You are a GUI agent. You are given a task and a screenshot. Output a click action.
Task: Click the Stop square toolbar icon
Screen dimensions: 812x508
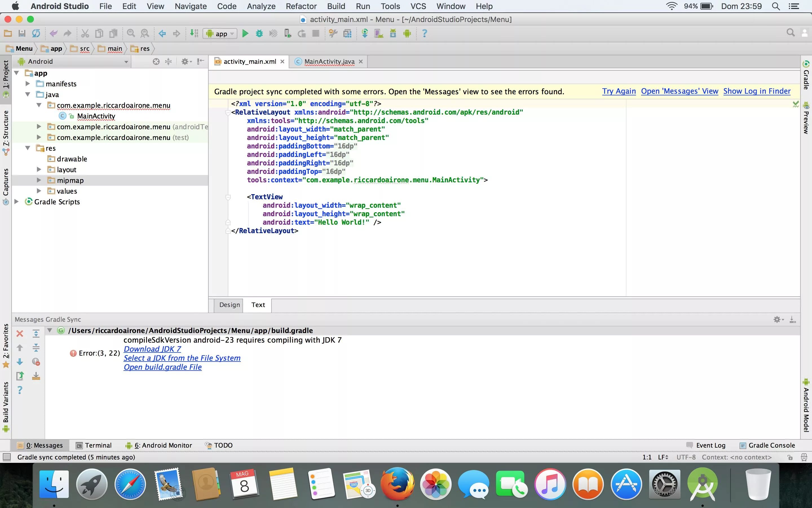(x=316, y=33)
